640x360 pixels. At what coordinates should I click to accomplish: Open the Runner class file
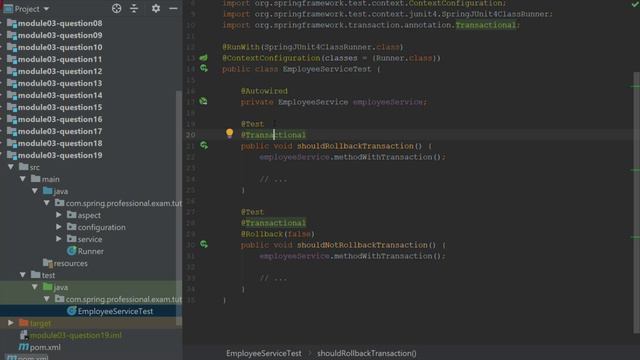point(91,251)
